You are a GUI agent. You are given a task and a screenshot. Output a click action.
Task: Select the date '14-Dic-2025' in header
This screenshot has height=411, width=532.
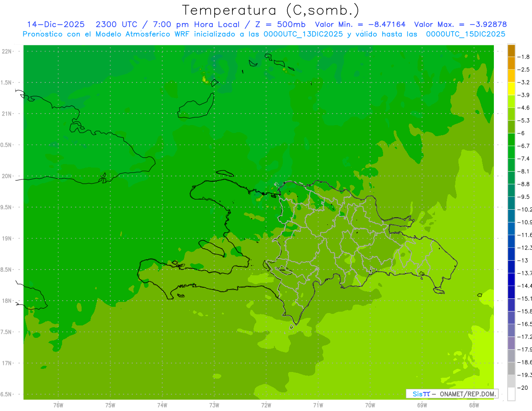(56, 24)
